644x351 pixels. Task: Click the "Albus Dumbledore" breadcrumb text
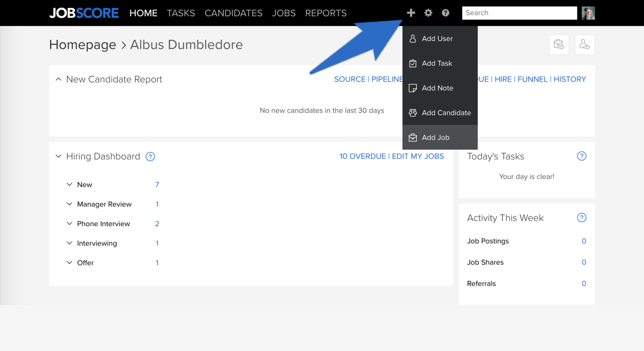pyautogui.click(x=186, y=44)
